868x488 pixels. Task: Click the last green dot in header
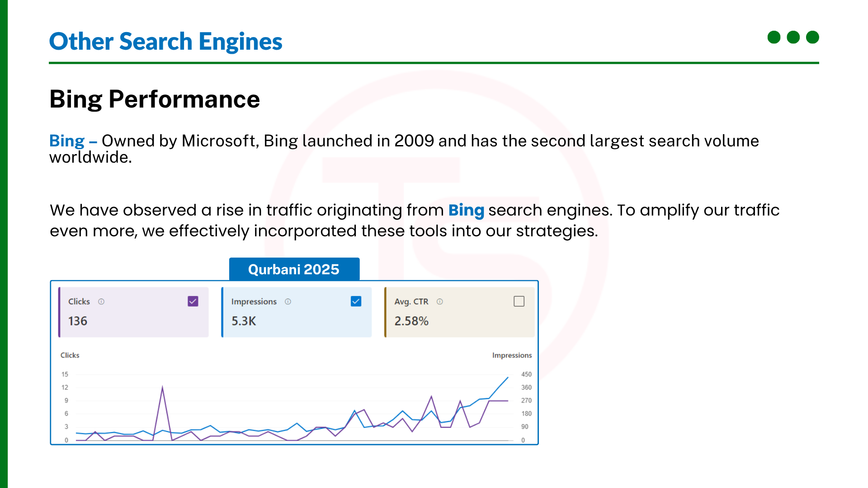tap(812, 37)
